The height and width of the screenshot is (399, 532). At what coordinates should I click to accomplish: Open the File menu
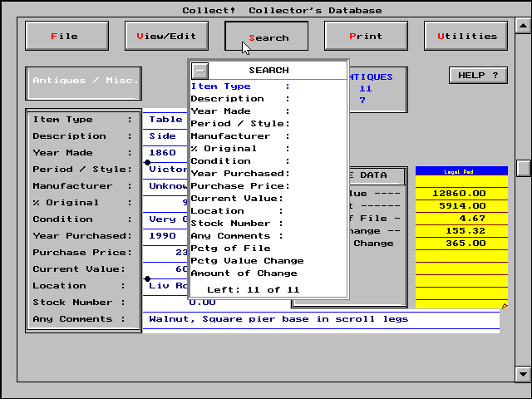coord(66,36)
